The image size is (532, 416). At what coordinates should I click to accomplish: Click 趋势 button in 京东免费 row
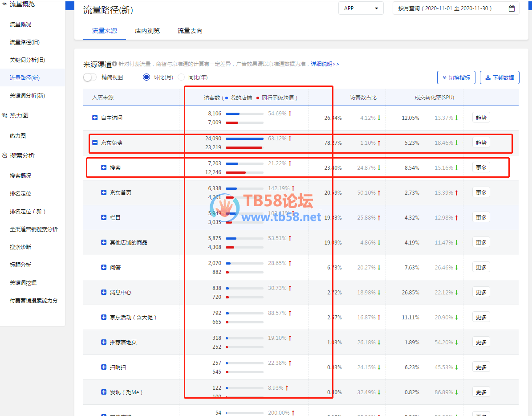pos(481,143)
